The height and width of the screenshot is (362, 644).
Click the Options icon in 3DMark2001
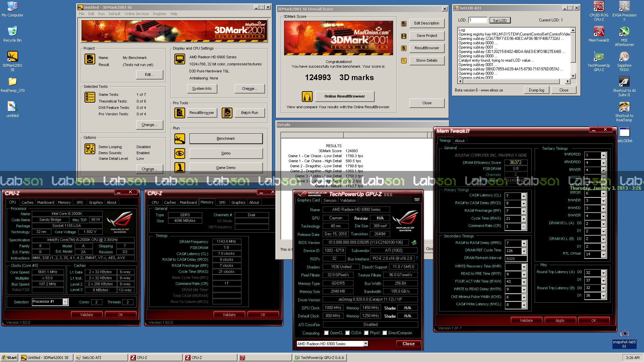point(90,149)
